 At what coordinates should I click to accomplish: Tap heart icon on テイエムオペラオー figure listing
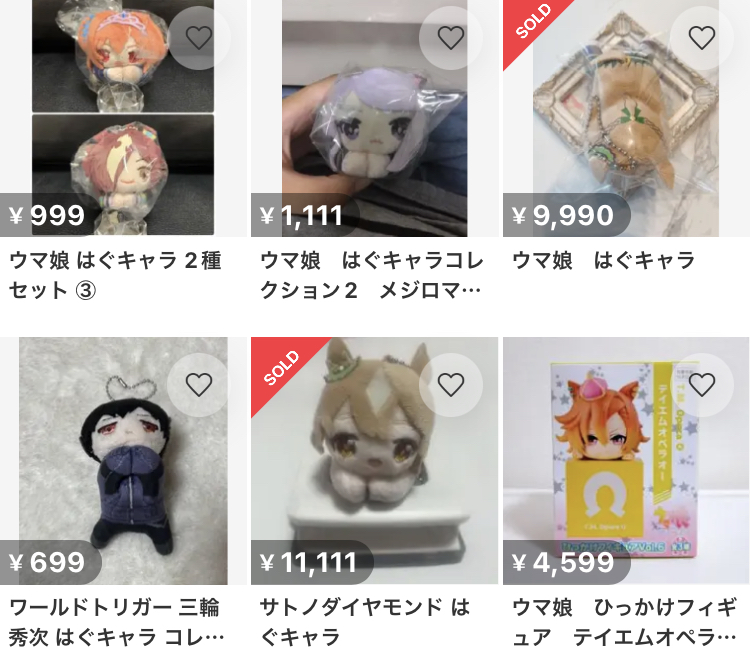click(x=702, y=385)
